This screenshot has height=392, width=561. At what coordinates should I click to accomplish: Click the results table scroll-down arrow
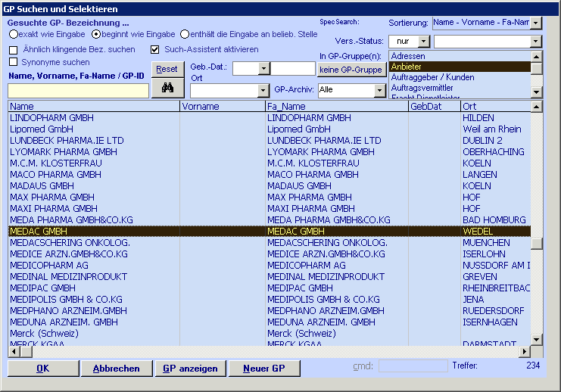tap(536, 340)
